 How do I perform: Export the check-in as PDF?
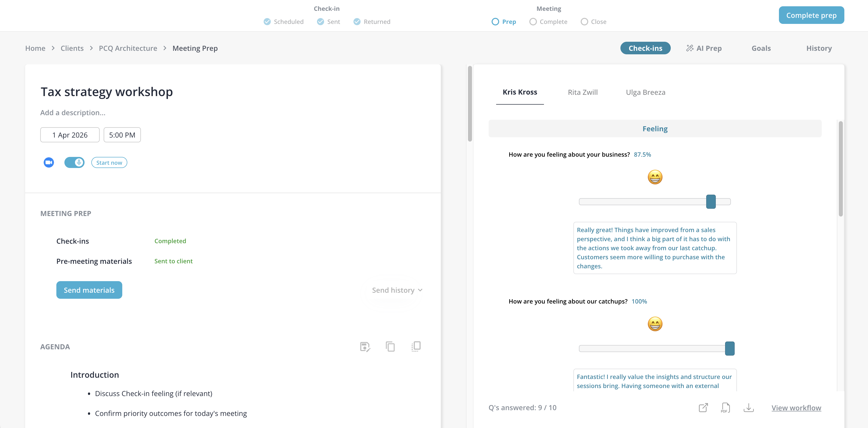coord(725,407)
